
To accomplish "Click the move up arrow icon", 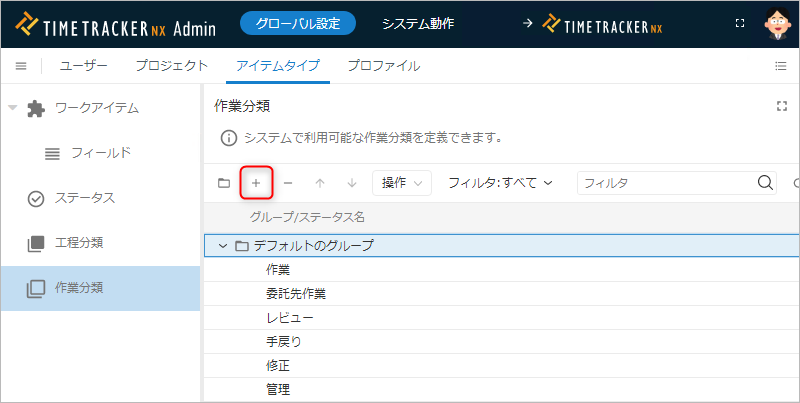I will (x=320, y=183).
